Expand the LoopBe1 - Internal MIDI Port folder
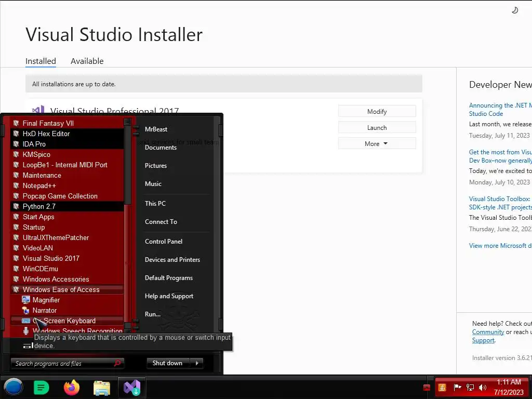532x399 pixels. pyautogui.click(x=67, y=165)
